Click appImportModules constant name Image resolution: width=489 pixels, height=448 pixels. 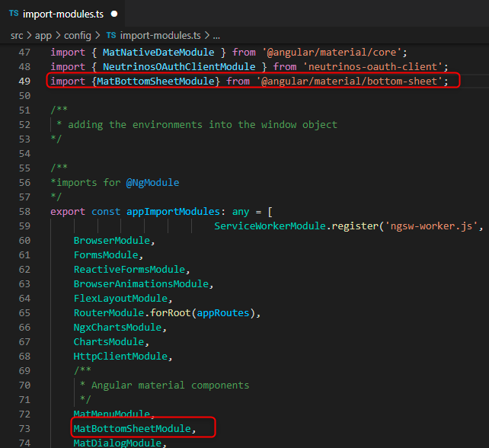[x=173, y=212]
